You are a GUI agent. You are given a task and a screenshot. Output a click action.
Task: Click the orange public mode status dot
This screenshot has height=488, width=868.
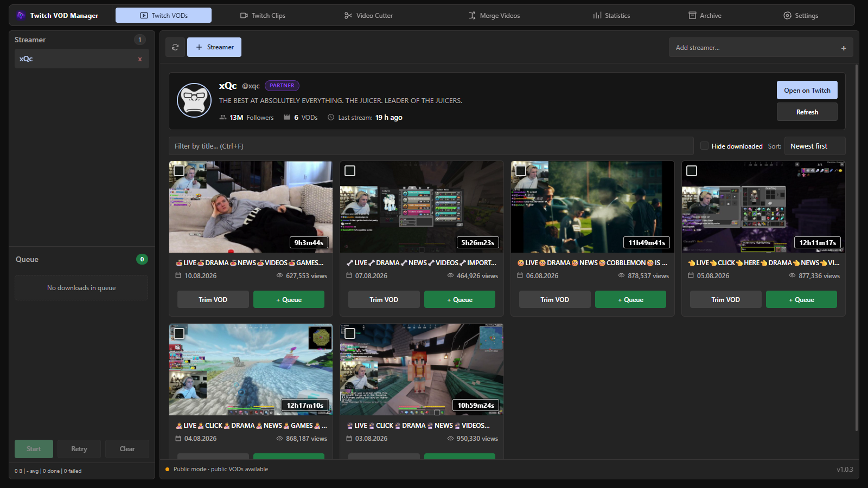pos(168,470)
